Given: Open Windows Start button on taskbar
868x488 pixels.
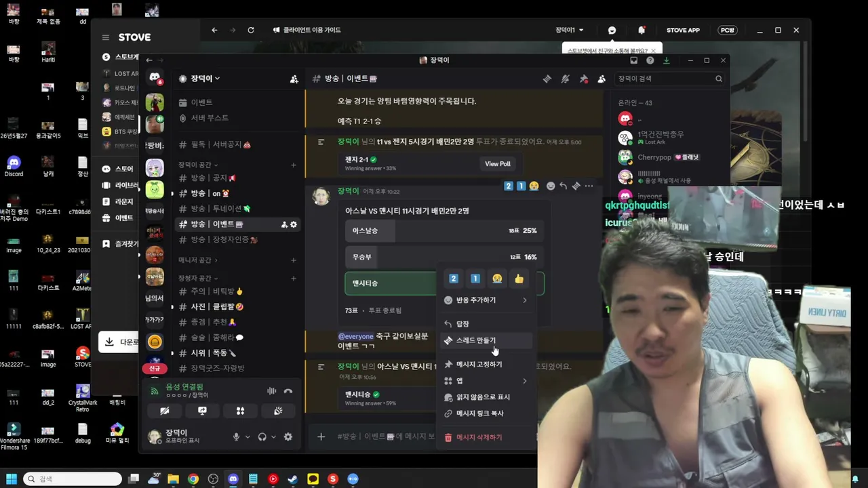Looking at the screenshot, I should (12, 479).
